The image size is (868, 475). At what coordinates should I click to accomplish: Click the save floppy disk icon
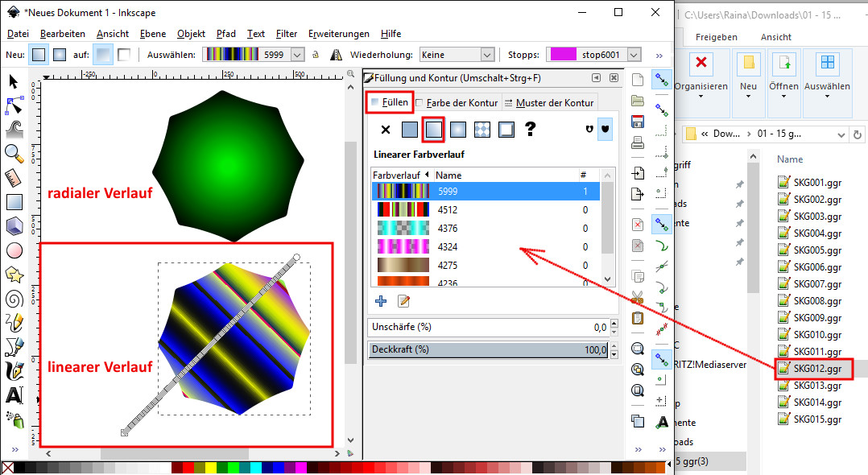pos(638,122)
